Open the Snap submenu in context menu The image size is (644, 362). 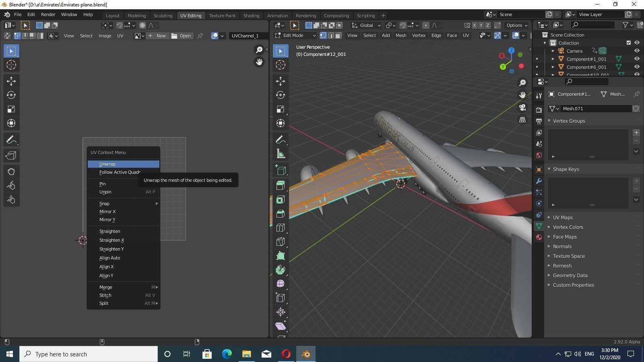tap(124, 204)
